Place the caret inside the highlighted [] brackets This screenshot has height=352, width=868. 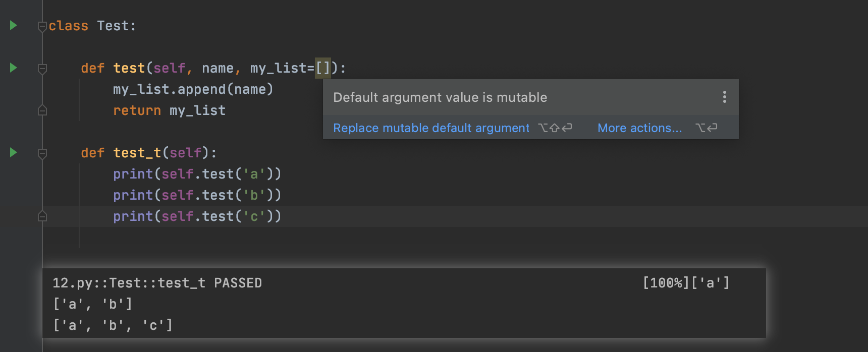coord(323,68)
